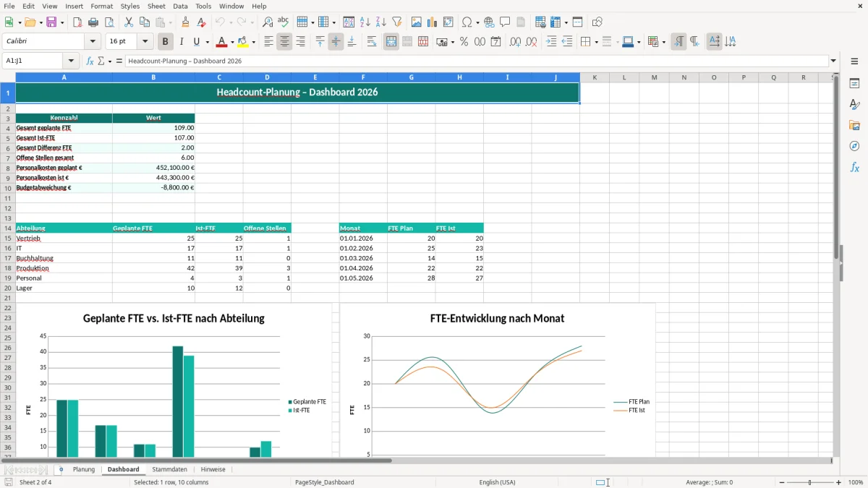868x488 pixels.
Task: Activate the Clone Formatting paintbrush
Action: tap(185, 22)
